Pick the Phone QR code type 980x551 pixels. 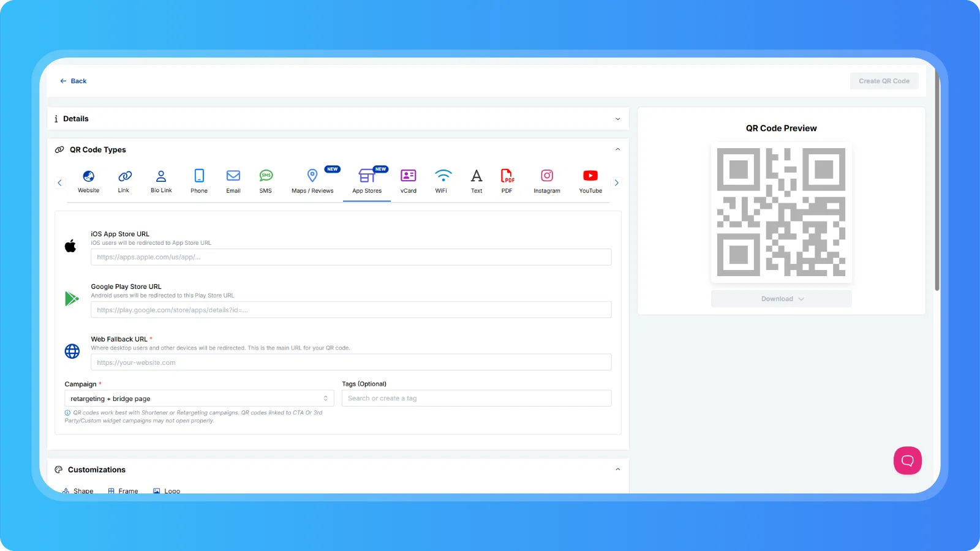coord(199,182)
